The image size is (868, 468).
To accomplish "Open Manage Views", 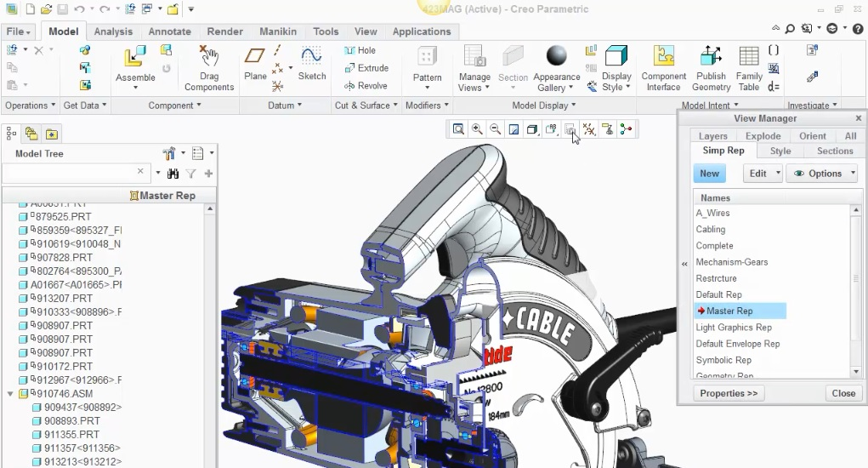I will 474,68.
